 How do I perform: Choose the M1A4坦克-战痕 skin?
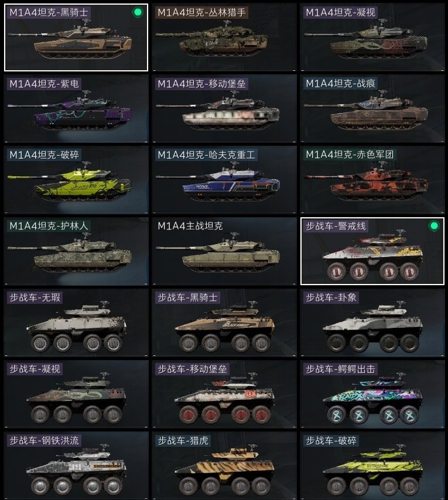click(372, 108)
